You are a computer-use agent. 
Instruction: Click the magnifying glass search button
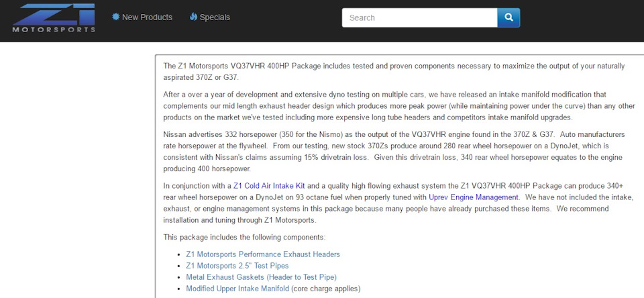click(x=508, y=17)
